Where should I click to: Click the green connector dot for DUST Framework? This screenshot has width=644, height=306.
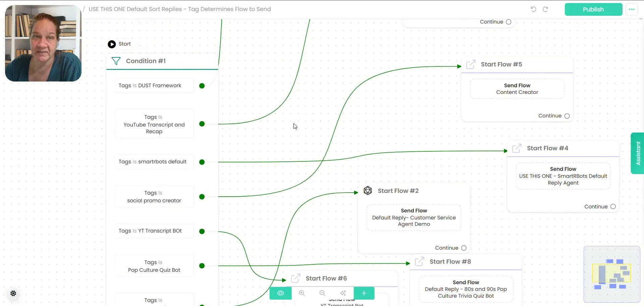tap(202, 86)
